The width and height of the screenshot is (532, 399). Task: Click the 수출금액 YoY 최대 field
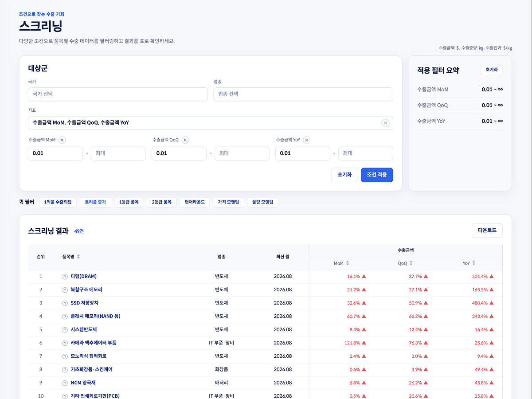[x=366, y=153]
